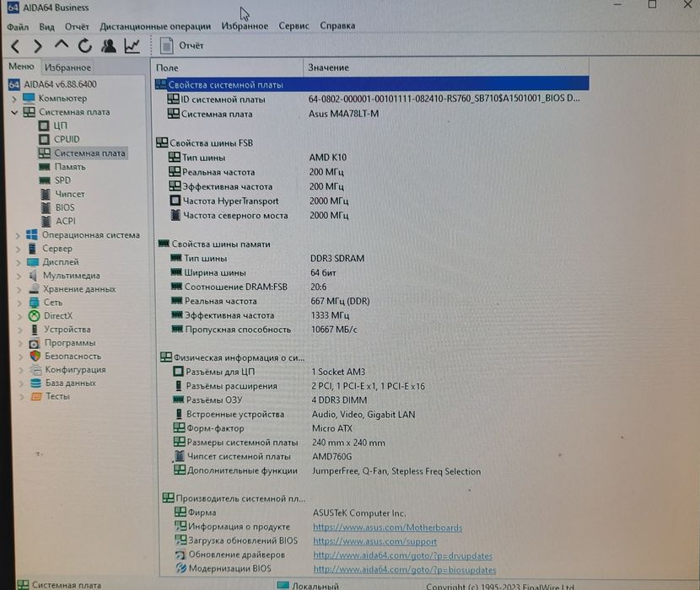The width and height of the screenshot is (700, 590).
Task: Expand the Хранение данных tree node
Action: (19, 289)
